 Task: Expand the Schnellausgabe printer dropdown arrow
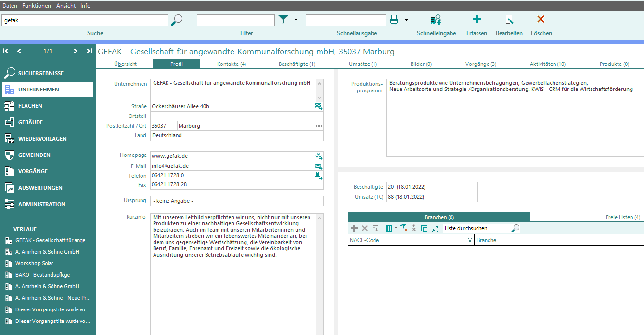407,20
